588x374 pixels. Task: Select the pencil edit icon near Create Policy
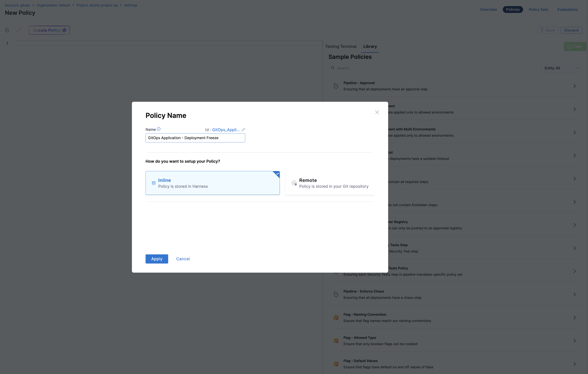[18, 30]
